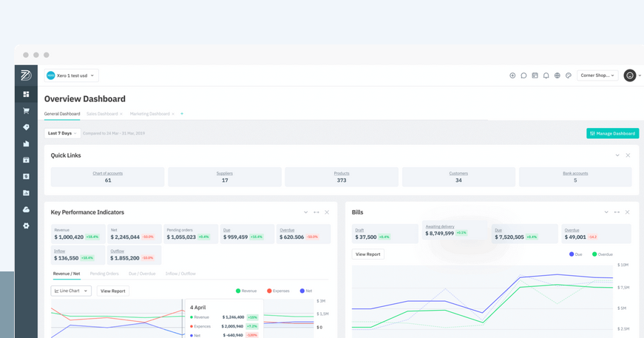This screenshot has width=644, height=338.
Task: Switch to Marketing Dashboard tab
Action: click(149, 114)
